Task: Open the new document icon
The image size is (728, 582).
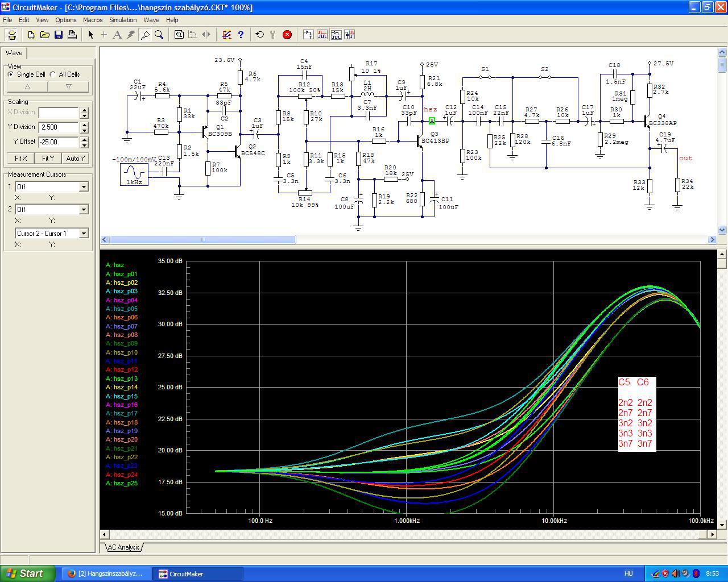Action: (31, 35)
